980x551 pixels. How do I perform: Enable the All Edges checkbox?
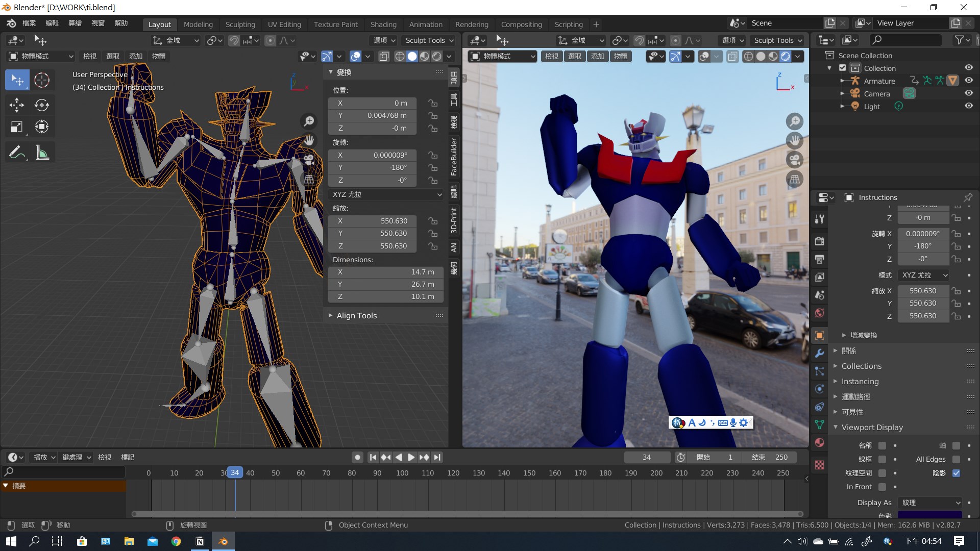click(x=956, y=459)
